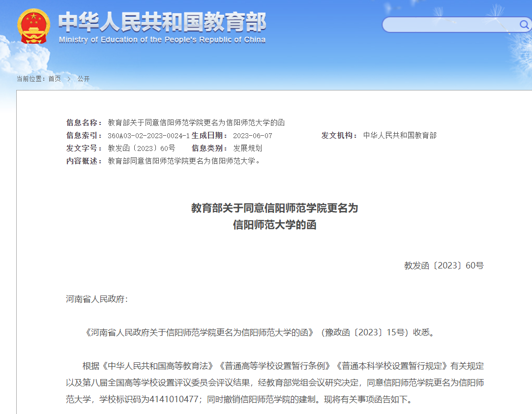This screenshot has width=532, height=414.
Task: Click the 信息名称 field label
Action: point(84,122)
